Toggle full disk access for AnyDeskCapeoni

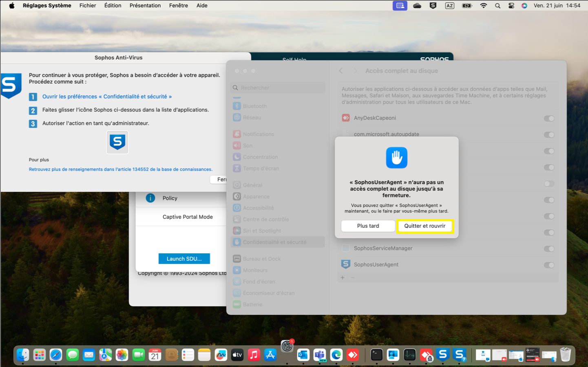(x=549, y=119)
